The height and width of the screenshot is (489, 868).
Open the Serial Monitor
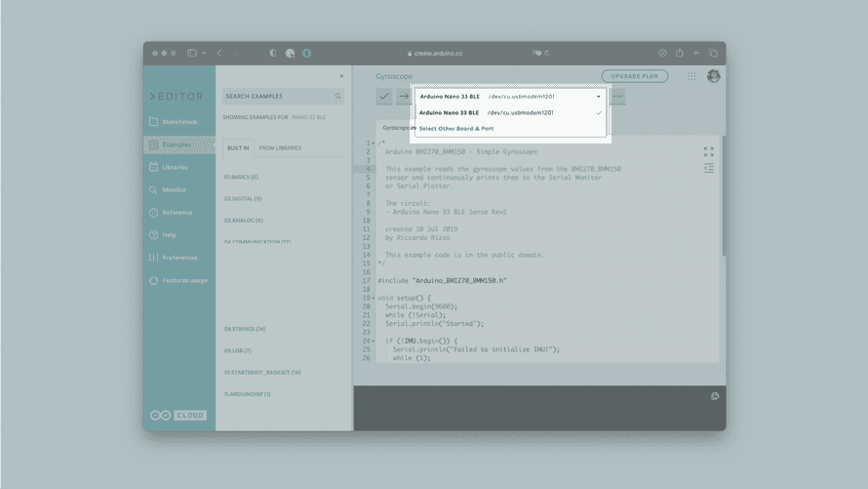[174, 189]
